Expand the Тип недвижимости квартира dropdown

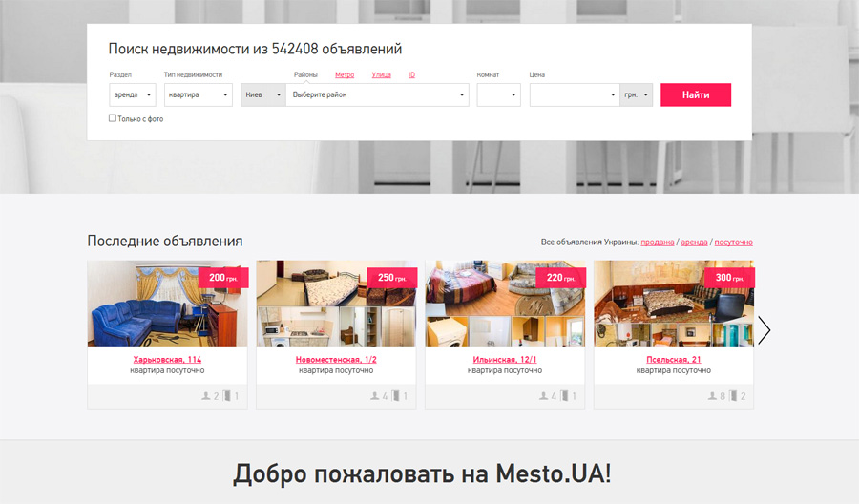coord(198,94)
